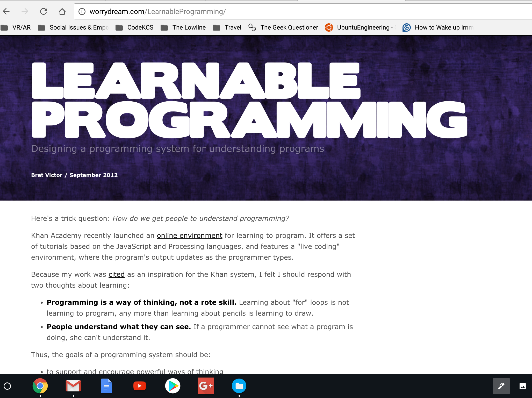Expand the CodeKCS bookmarks folder
This screenshot has height=398, width=532.
[x=135, y=27]
